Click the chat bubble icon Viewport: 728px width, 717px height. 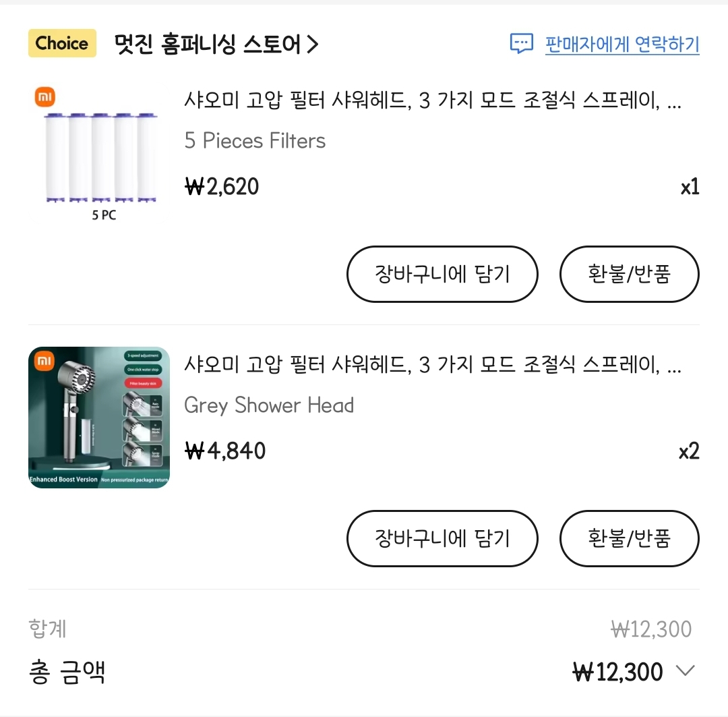[521, 45]
